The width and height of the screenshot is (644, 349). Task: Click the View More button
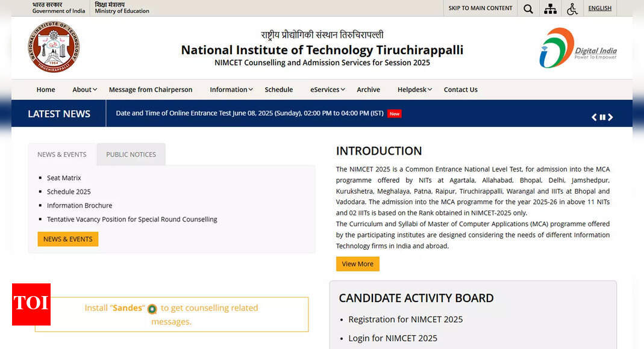click(x=357, y=264)
